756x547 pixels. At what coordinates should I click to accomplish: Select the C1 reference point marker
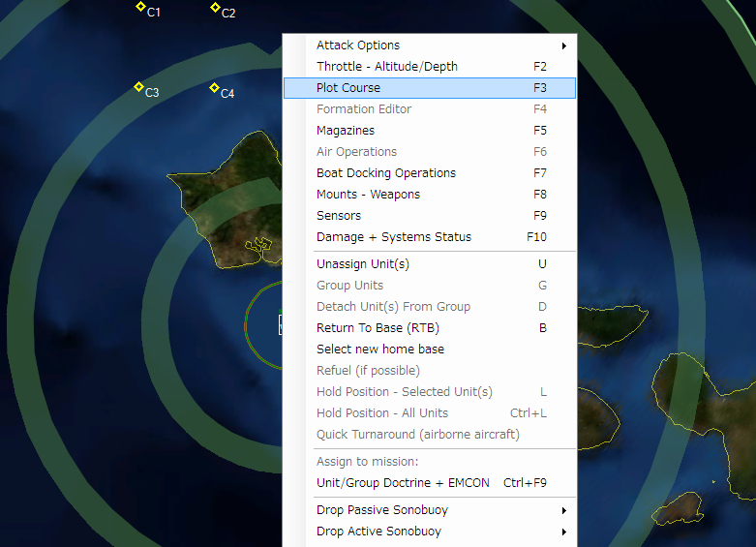click(140, 7)
